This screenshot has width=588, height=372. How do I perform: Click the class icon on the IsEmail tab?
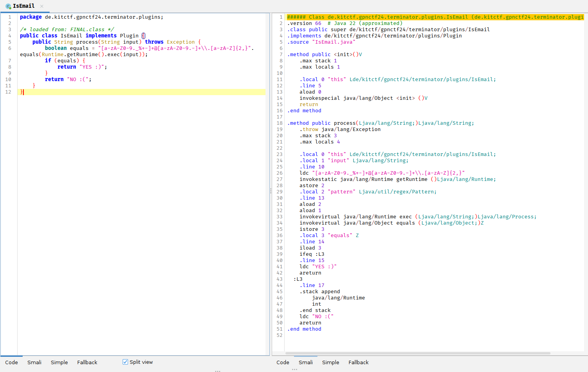pyautogui.click(x=8, y=6)
